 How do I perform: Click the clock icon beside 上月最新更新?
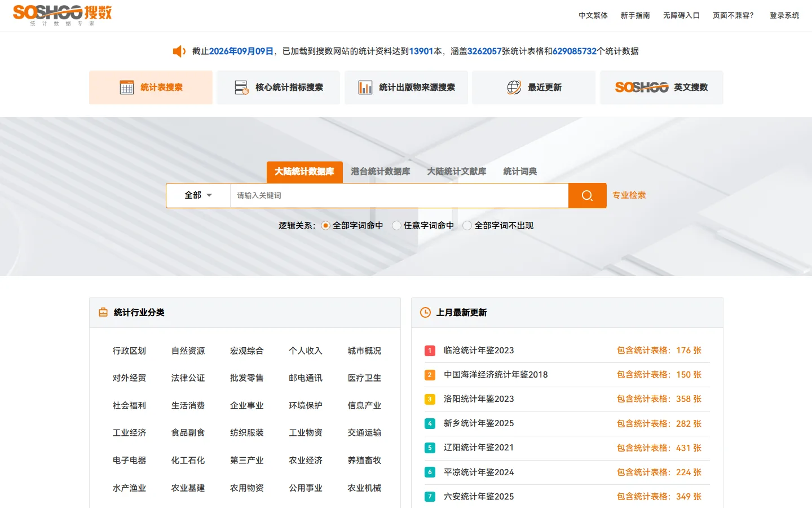tap(426, 312)
